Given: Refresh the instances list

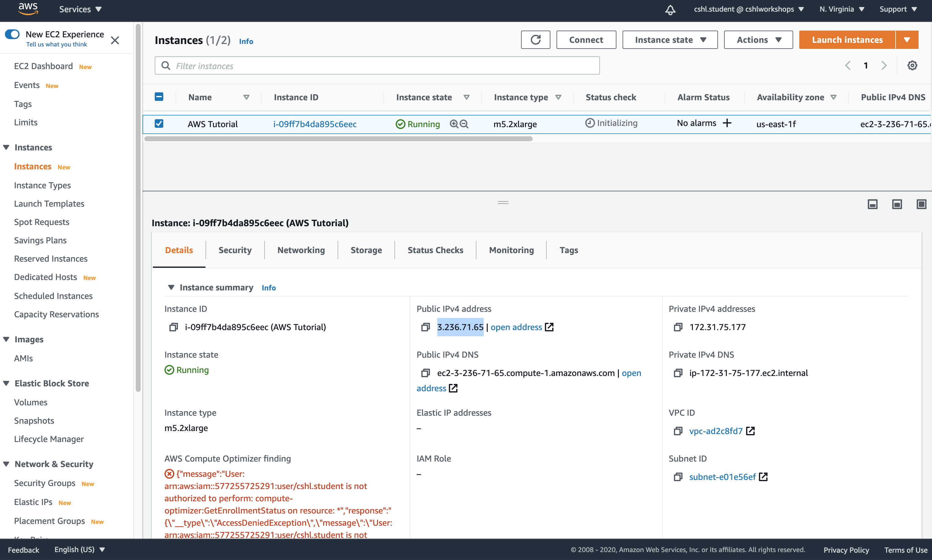Looking at the screenshot, I should coord(535,40).
